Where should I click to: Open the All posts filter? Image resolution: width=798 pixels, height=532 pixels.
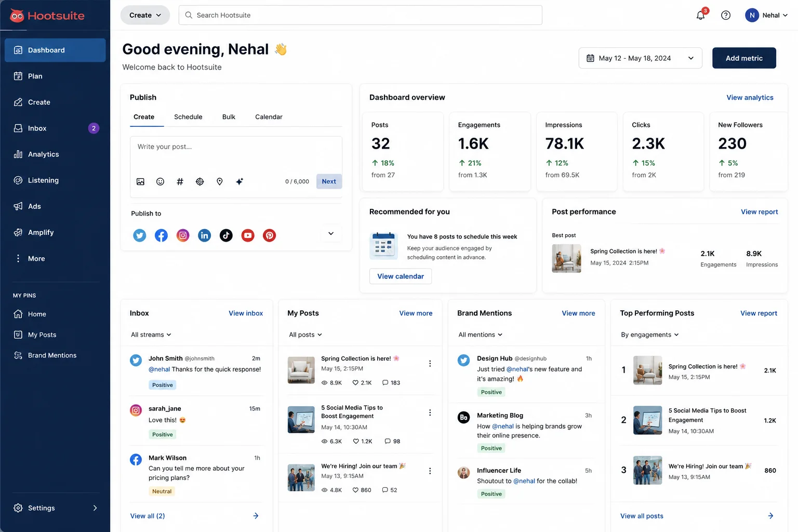[x=305, y=335]
